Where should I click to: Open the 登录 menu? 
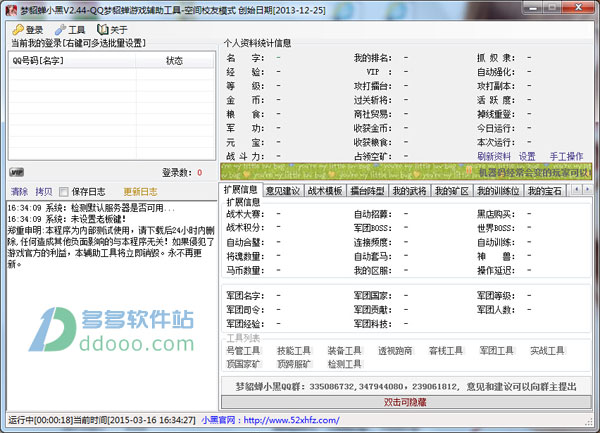pos(28,29)
